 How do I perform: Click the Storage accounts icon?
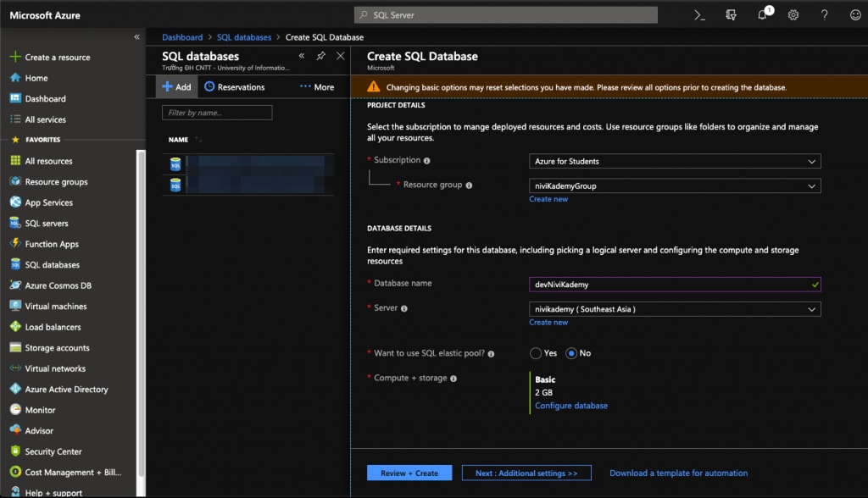tap(15, 347)
